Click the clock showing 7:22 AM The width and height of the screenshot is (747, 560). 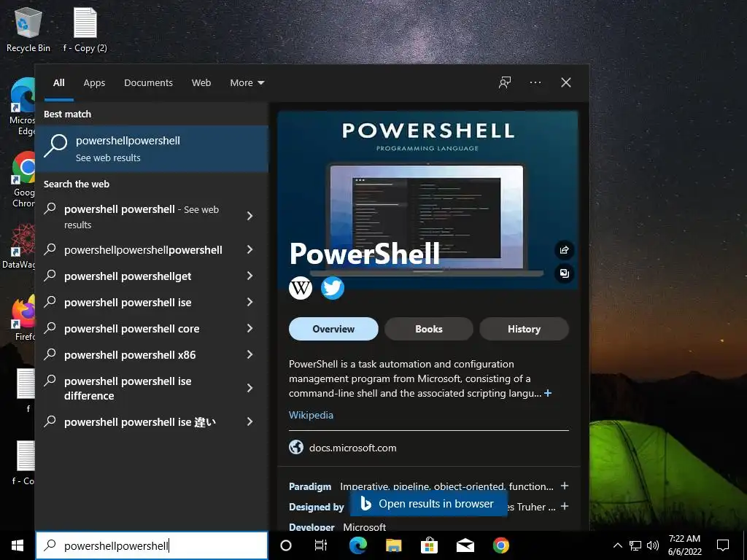click(x=684, y=545)
